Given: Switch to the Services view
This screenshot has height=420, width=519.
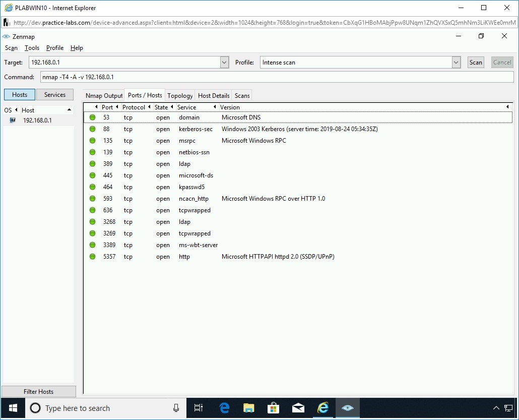Looking at the screenshot, I should pos(55,94).
